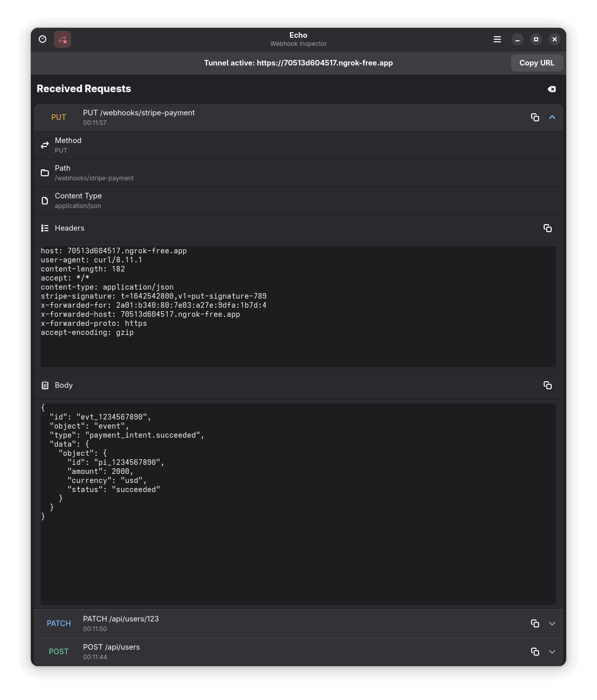Minimize the Echo window
597x700 pixels.
517,39
